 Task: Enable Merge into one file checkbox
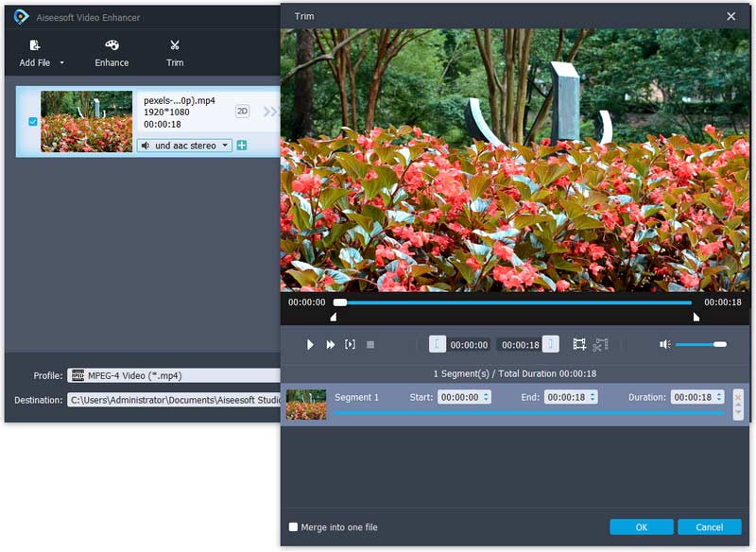[294, 526]
